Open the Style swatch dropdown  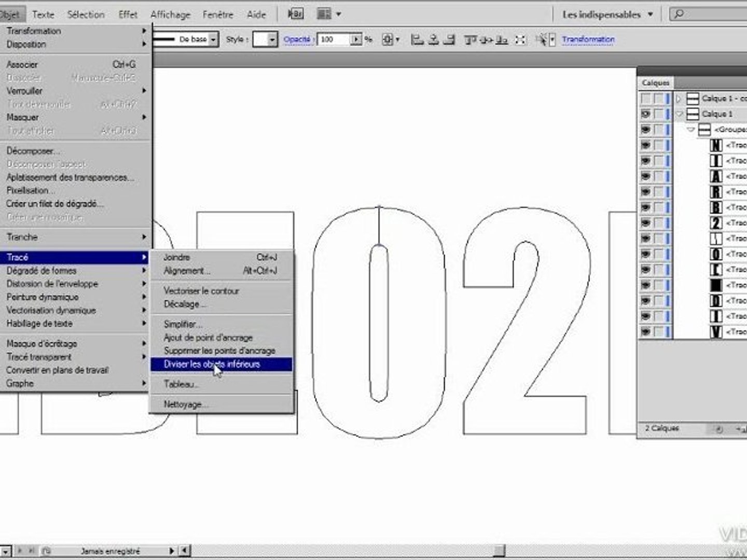click(272, 39)
